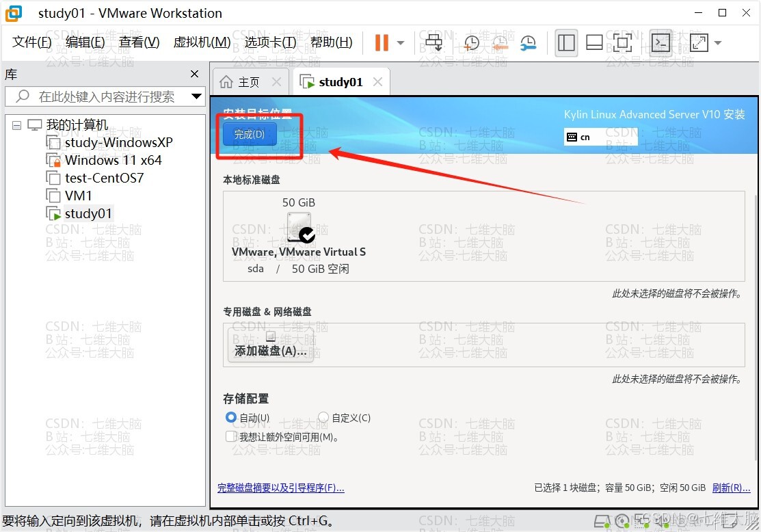Click the revert to snapshot icon
761x532 pixels.
pos(499,42)
